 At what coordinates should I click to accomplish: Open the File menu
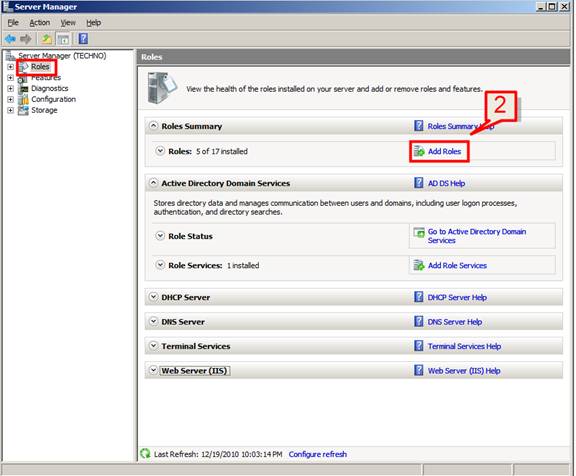(x=13, y=23)
